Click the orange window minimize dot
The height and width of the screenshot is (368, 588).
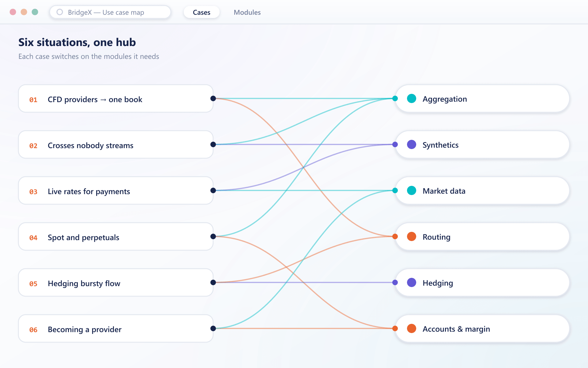pyautogui.click(x=24, y=12)
